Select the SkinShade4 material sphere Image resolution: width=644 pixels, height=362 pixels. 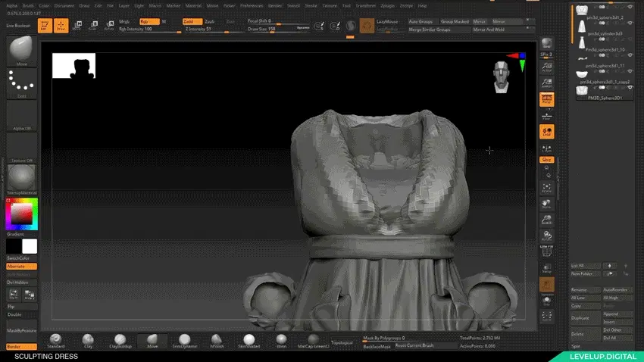point(249,340)
